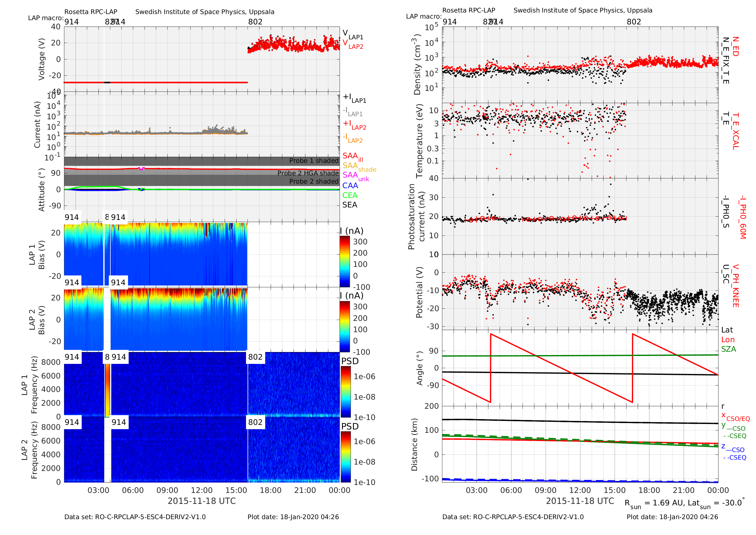Select the SAA_ill legend entry
Screen dimensions: 756x535
353,157
